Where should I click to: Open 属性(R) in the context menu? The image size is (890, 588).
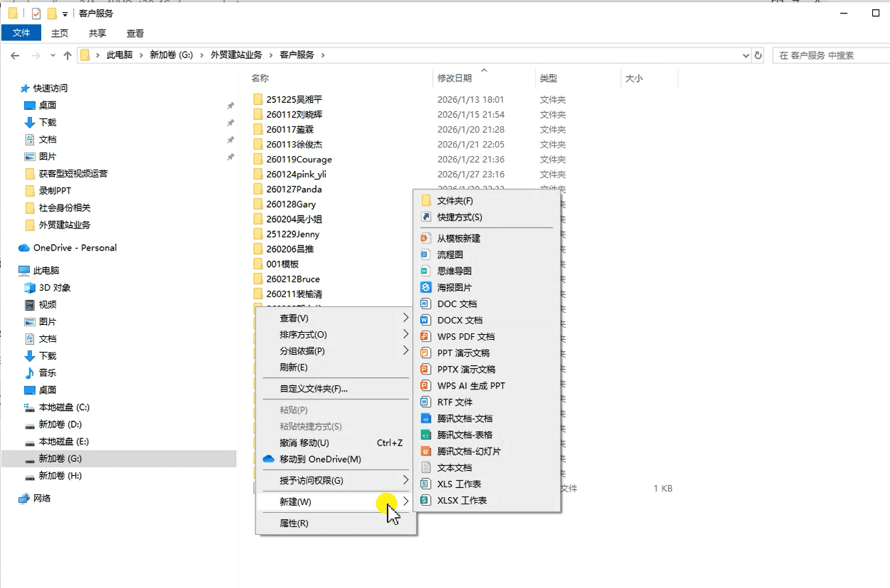click(335, 523)
